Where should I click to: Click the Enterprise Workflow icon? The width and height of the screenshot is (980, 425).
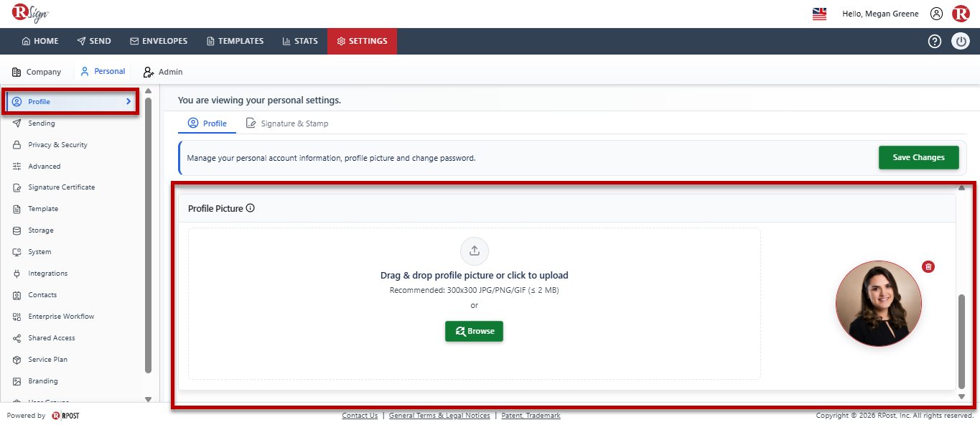coord(17,317)
